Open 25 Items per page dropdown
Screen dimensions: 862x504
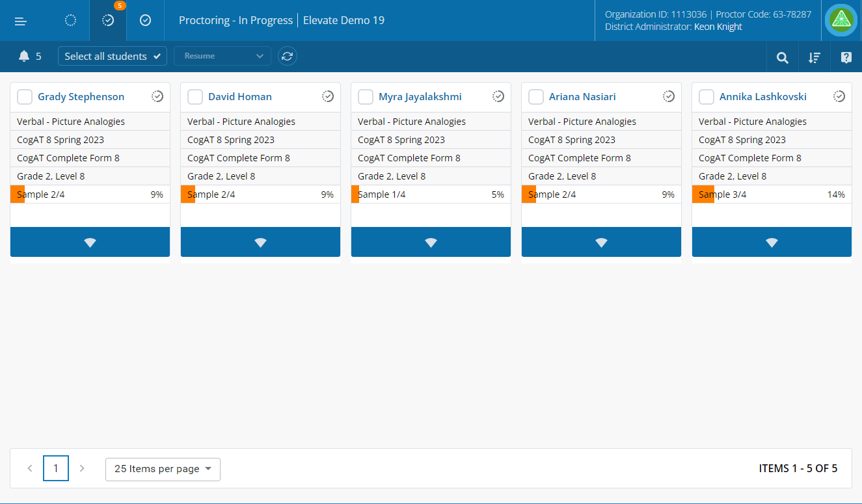coord(163,469)
